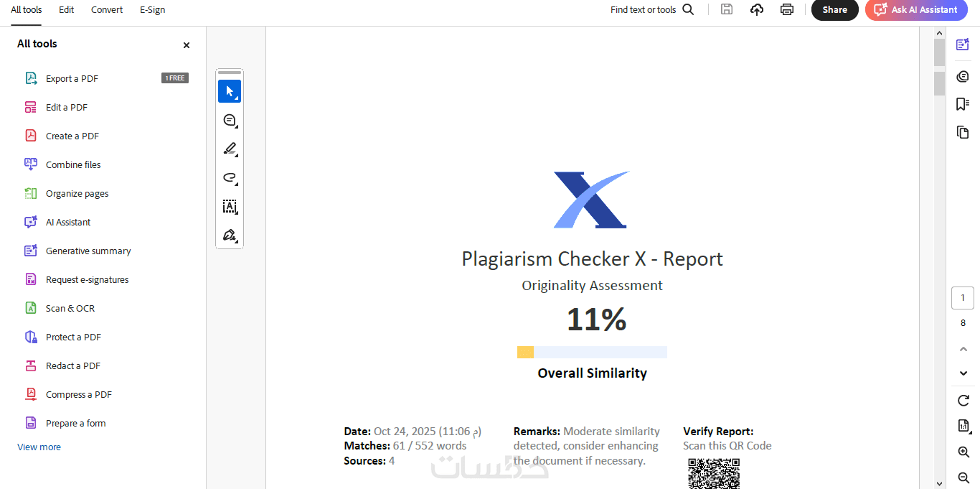Click the "Sources: 4" line

369,461
